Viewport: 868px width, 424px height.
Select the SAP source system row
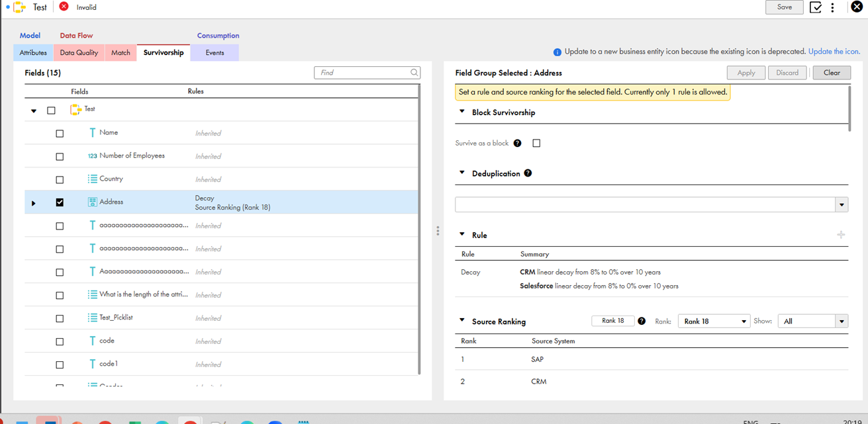click(x=651, y=359)
